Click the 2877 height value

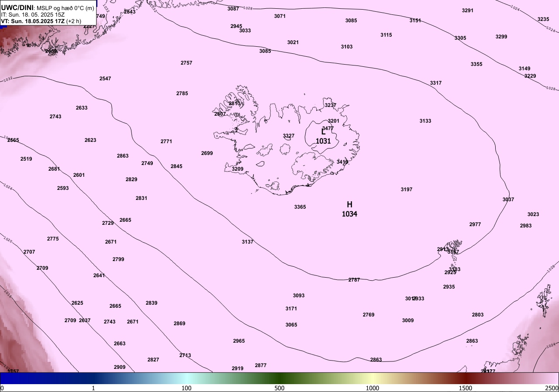(261, 365)
